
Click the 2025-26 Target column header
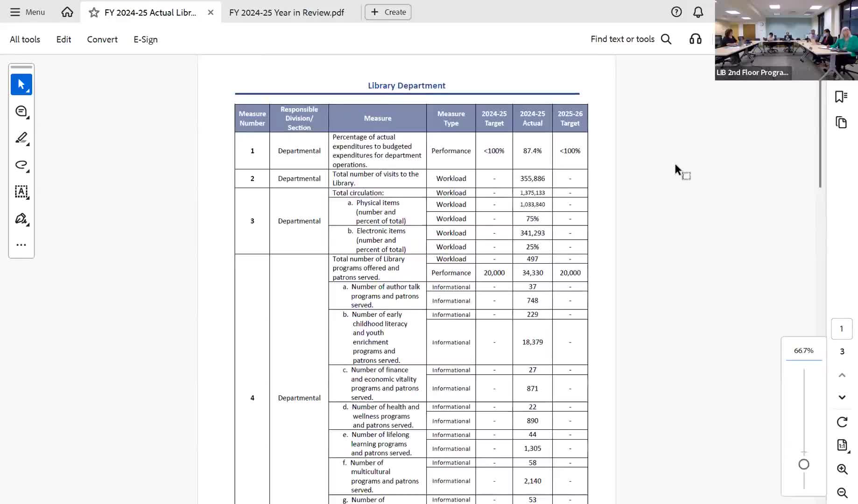(570, 119)
